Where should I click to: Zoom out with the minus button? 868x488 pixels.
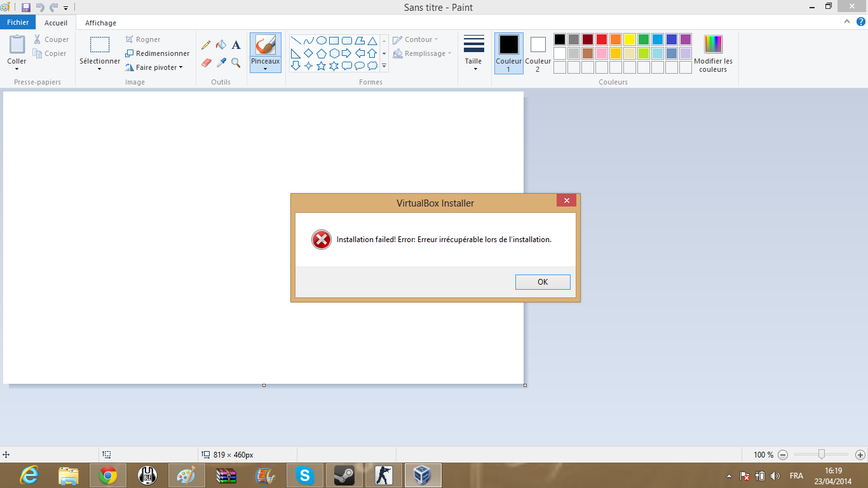tap(783, 455)
